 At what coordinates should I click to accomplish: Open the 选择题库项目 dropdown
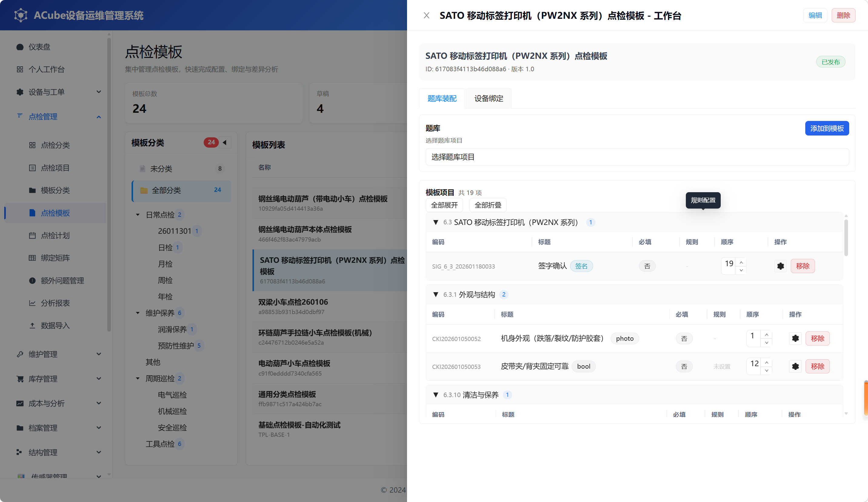(637, 157)
